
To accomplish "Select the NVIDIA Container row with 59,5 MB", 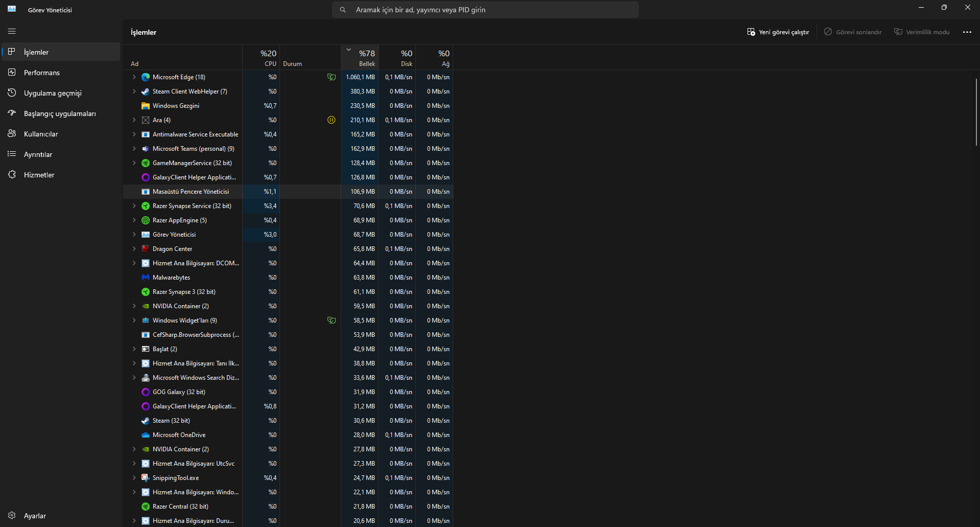I will pos(288,306).
